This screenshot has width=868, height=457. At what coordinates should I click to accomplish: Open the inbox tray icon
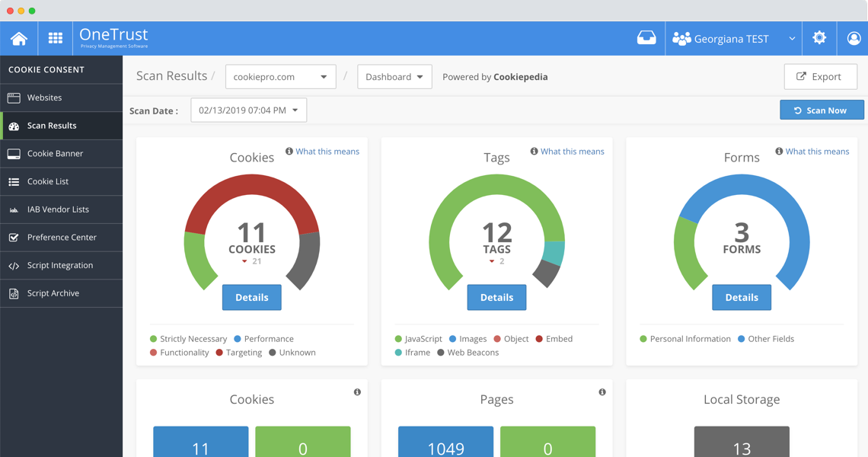646,38
